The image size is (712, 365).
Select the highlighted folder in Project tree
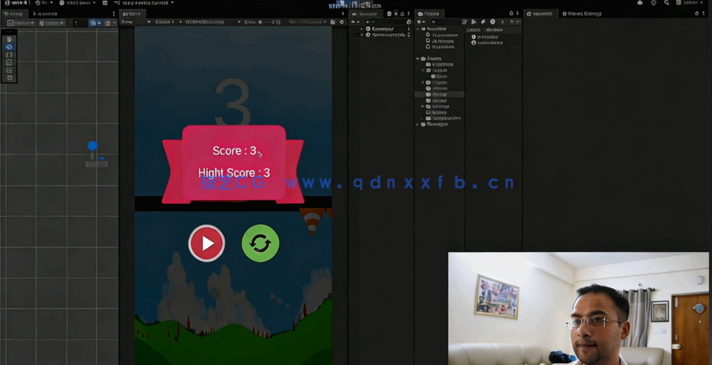pos(439,94)
